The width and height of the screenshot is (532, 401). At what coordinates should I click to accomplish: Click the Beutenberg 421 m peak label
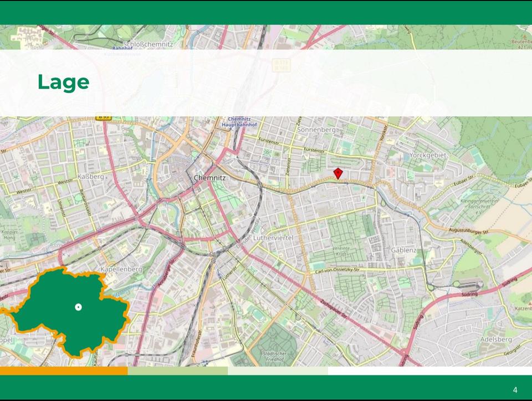(x=521, y=44)
